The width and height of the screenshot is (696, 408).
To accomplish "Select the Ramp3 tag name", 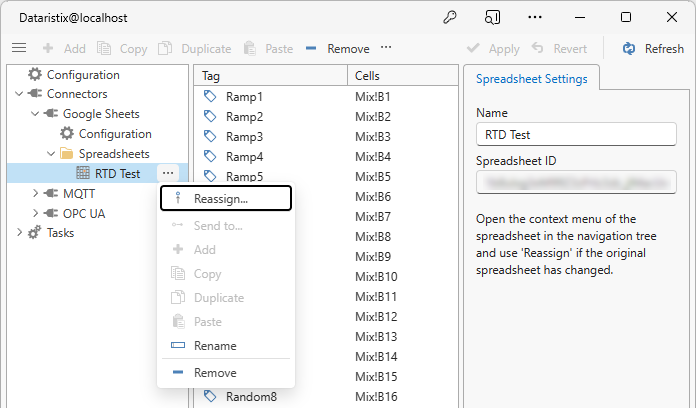I will [x=244, y=136].
